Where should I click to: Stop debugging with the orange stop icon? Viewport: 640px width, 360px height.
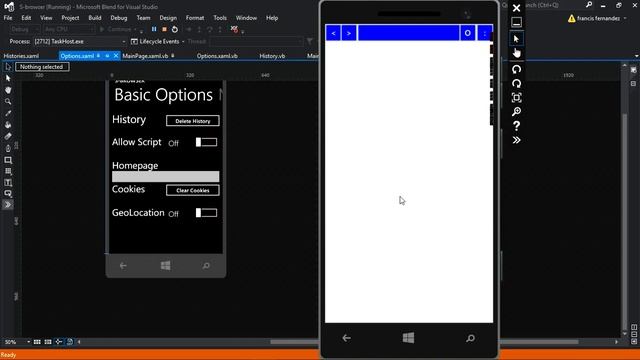pyautogui.click(x=164, y=29)
